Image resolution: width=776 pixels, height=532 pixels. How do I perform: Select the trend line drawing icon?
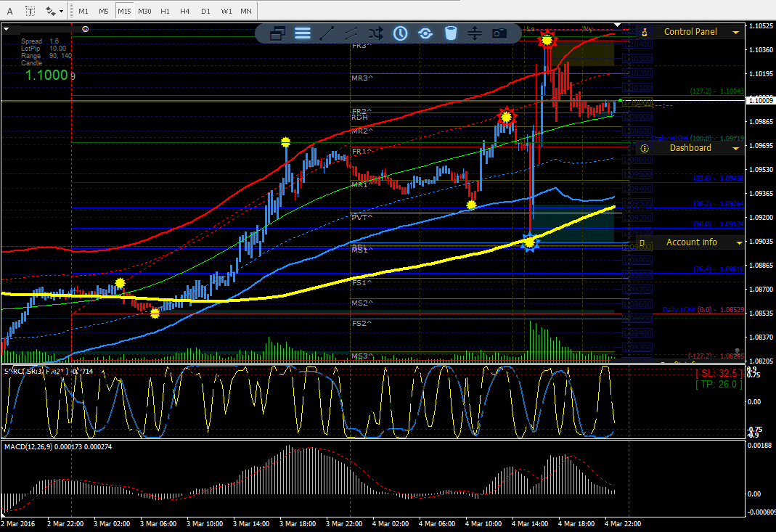click(327, 33)
